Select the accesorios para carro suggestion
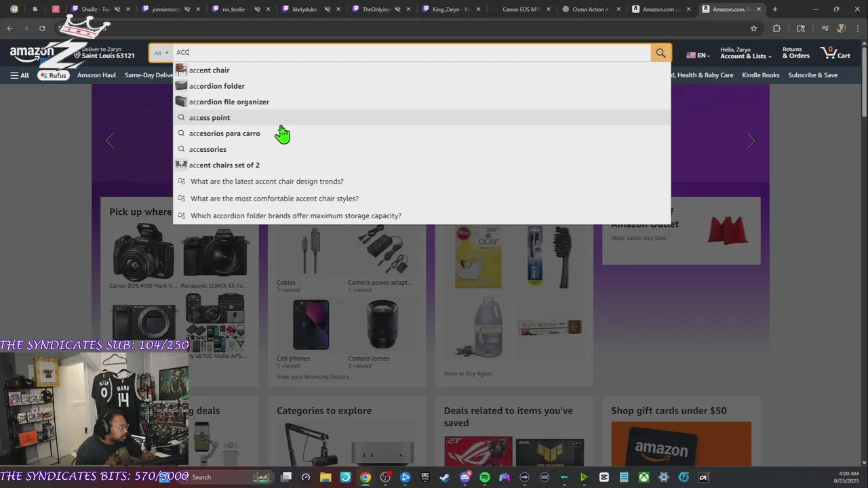 pos(422,134)
